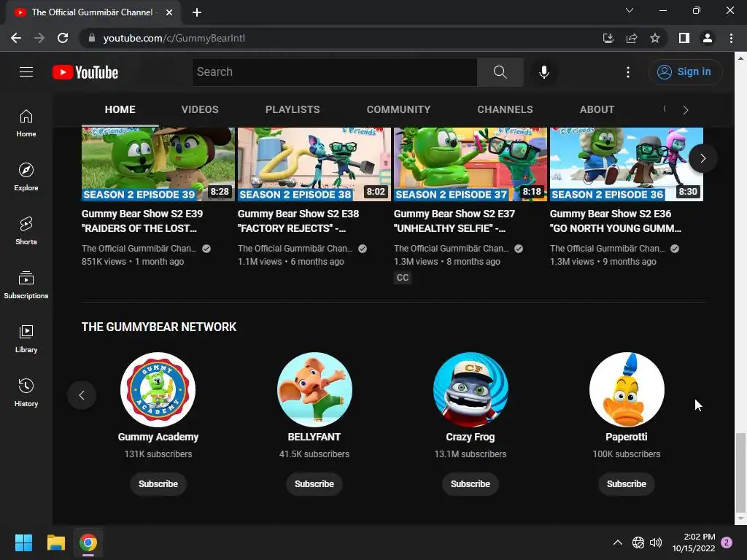The width and height of the screenshot is (747, 560).
Task: Open BELLYFANT channel avatar
Action: point(314,389)
